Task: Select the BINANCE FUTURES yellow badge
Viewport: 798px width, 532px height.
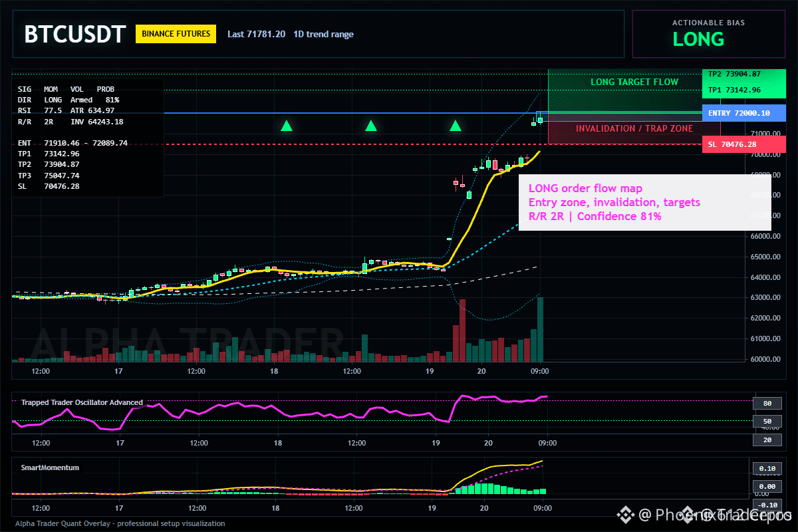Action: pyautogui.click(x=176, y=34)
